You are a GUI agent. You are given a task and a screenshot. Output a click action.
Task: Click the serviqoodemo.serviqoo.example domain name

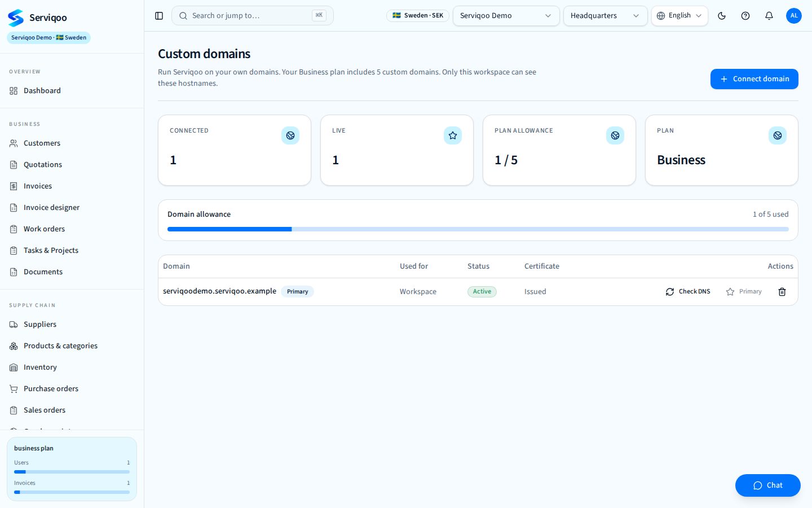coord(219,291)
